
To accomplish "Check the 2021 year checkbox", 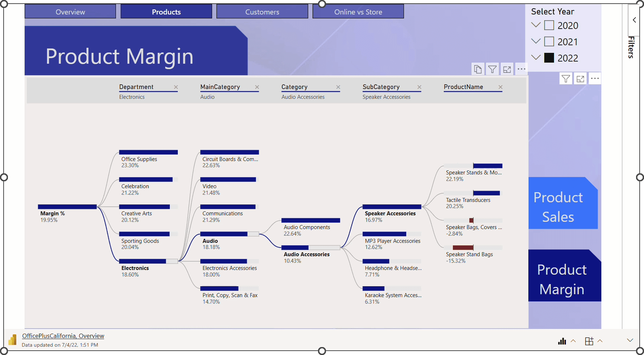I will tap(549, 42).
